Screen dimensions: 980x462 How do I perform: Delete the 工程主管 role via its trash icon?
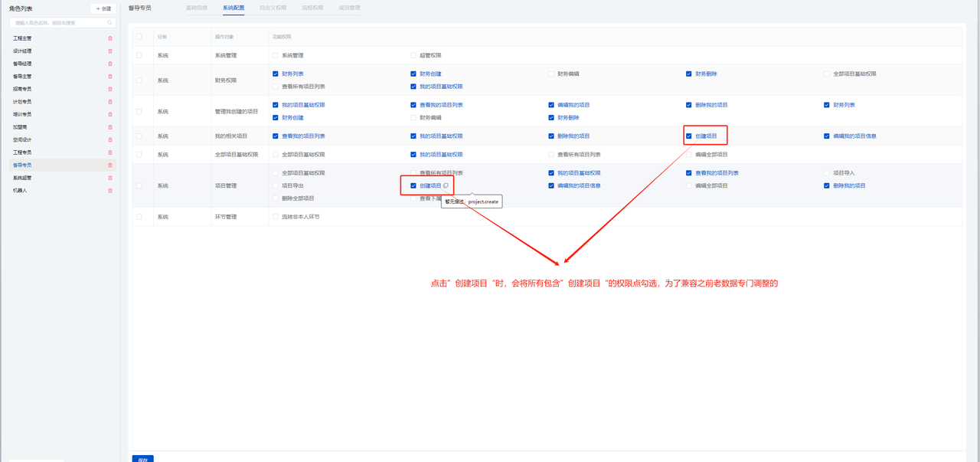(x=110, y=38)
